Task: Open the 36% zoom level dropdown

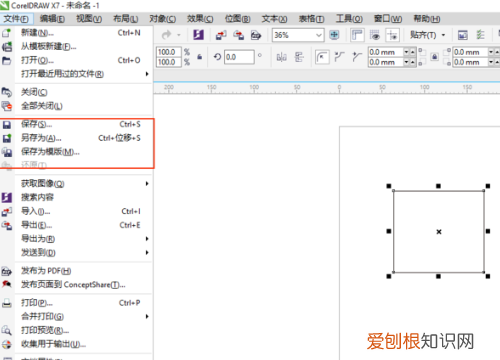Action: pos(319,35)
